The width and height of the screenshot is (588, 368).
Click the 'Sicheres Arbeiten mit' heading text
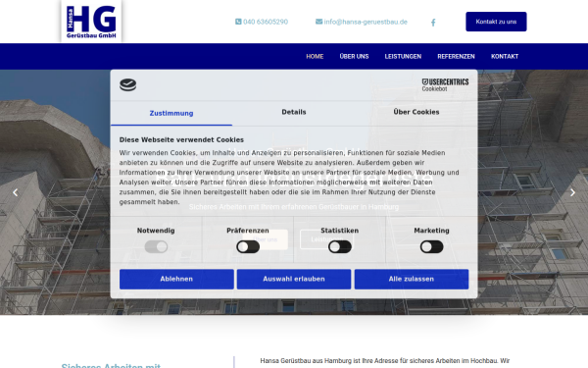click(x=111, y=365)
